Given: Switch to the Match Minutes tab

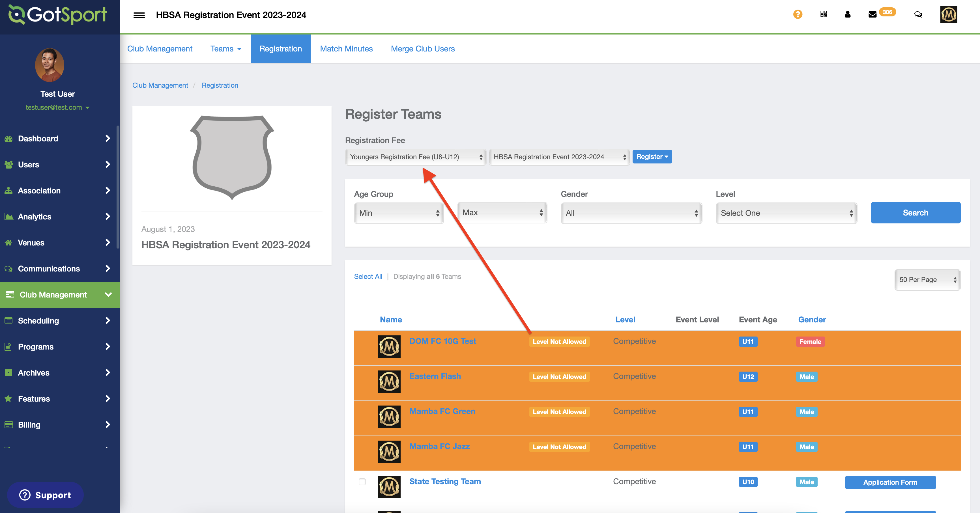Looking at the screenshot, I should point(346,49).
